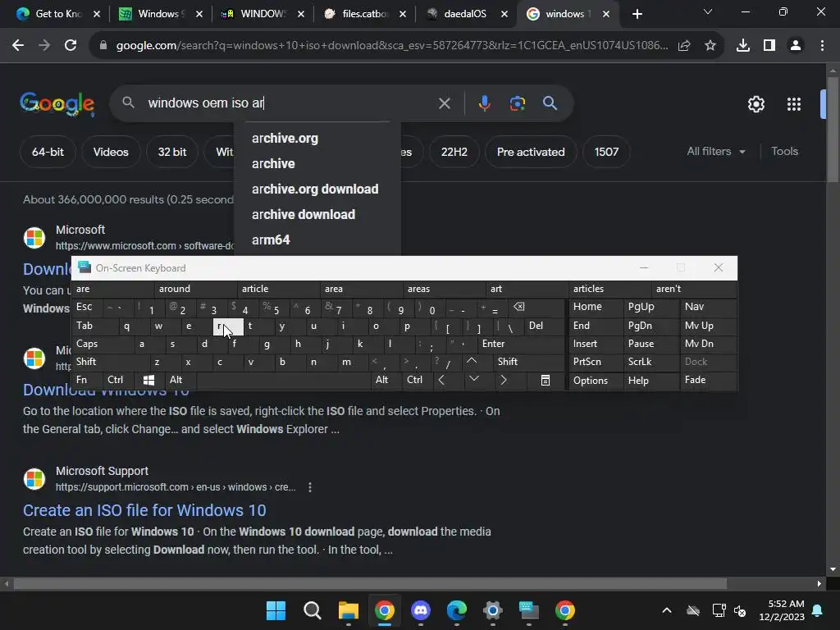Image resolution: width=840 pixels, height=630 pixels.
Task: Reload the current page
Action: [x=71, y=46]
